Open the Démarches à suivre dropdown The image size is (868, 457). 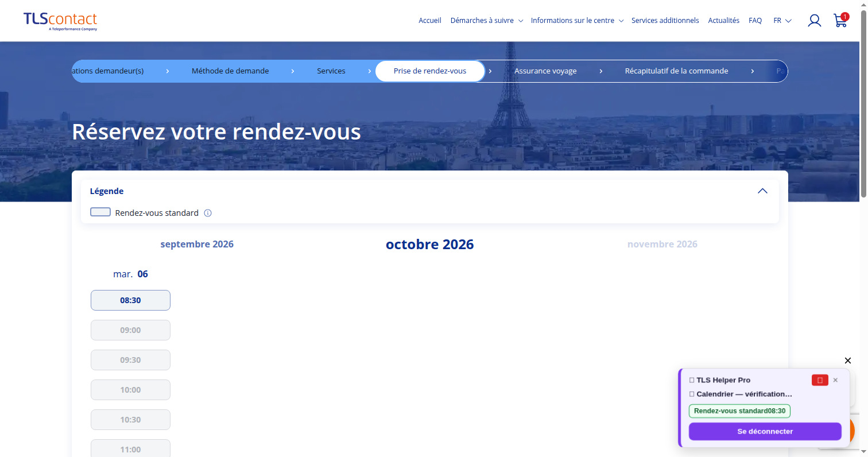coord(486,21)
